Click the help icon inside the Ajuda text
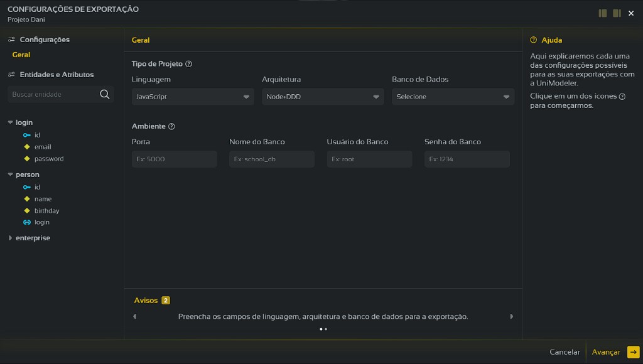This screenshot has width=643, height=364. click(622, 96)
